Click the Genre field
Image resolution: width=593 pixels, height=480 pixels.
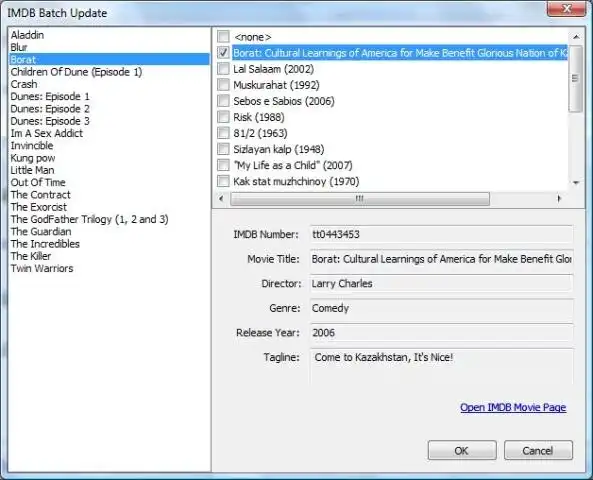pyautogui.click(x=441, y=308)
